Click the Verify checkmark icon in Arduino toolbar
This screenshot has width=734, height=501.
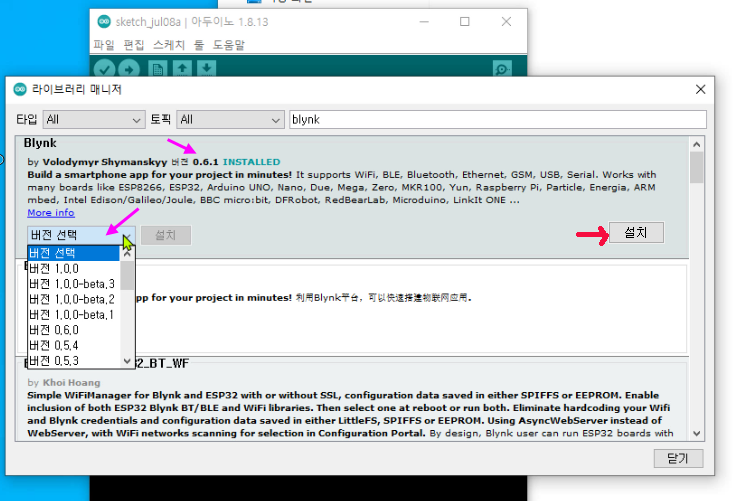(x=104, y=69)
